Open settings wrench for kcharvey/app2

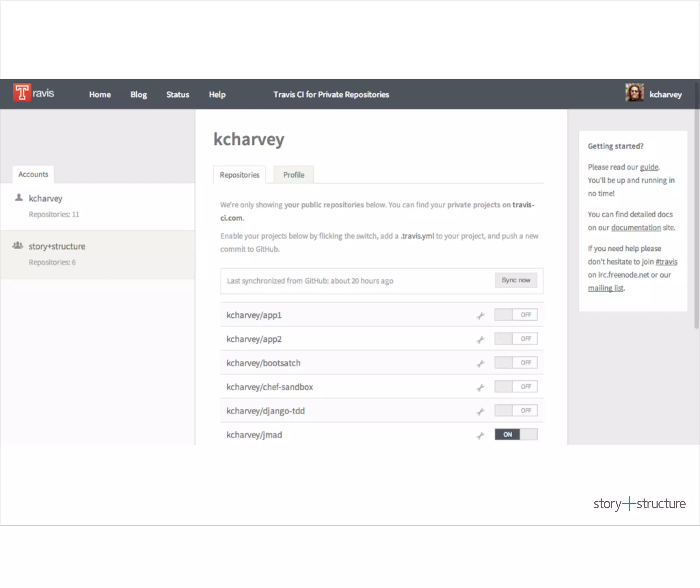(481, 339)
